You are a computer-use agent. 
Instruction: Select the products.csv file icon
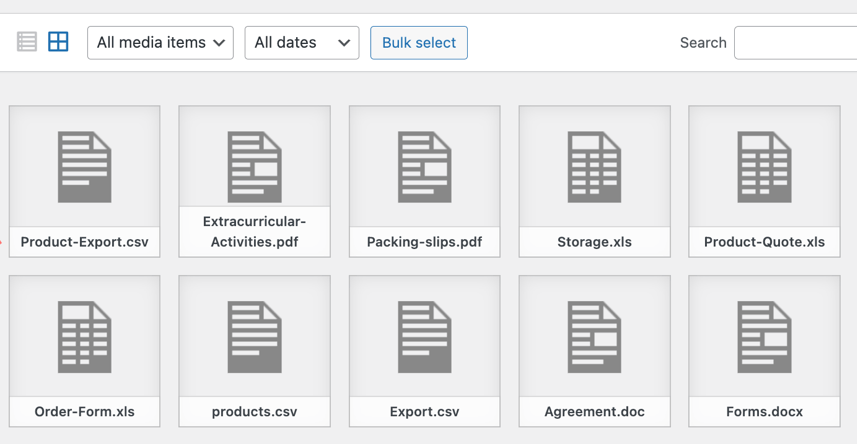coord(255,337)
